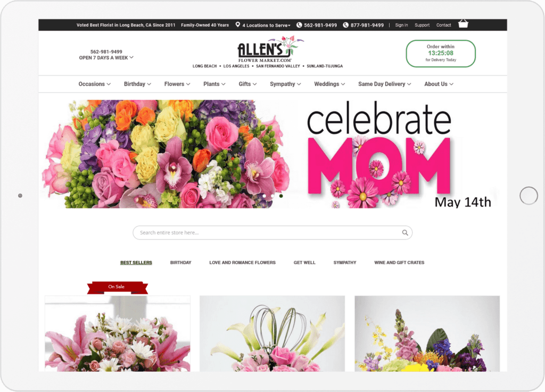Image resolution: width=545 pixels, height=392 pixels.
Task: Select Wine and Gift Crates tab
Action: click(x=399, y=263)
